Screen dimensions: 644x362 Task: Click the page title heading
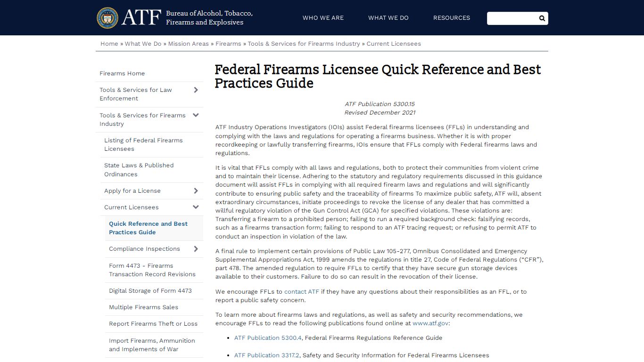[378, 76]
